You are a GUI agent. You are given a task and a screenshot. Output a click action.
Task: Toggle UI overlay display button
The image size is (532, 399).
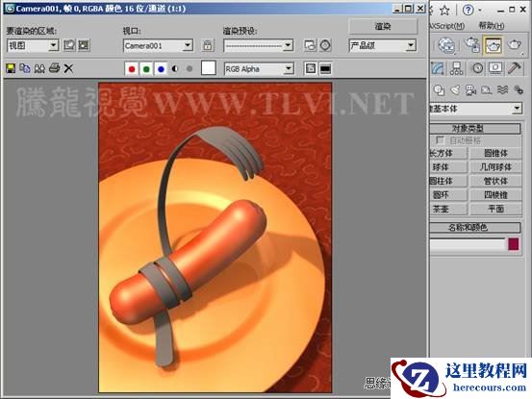click(311, 69)
